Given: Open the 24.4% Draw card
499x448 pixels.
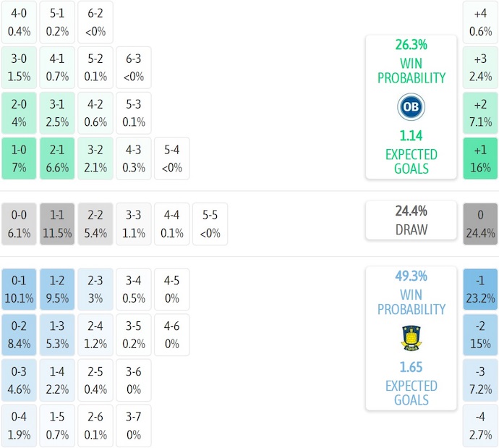Looking at the screenshot, I should click(x=411, y=220).
